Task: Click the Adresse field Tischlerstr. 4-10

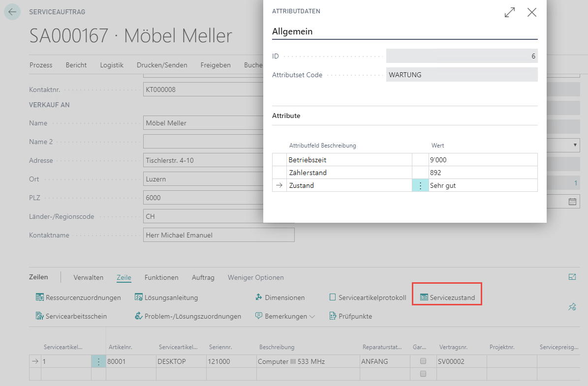Action: tap(203, 160)
